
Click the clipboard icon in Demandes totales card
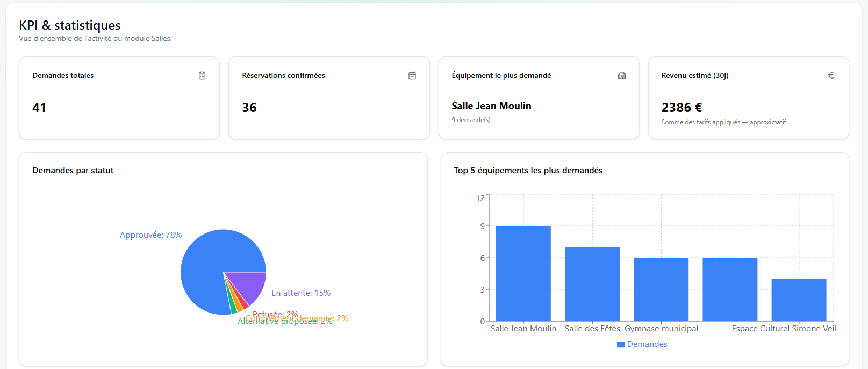click(x=202, y=75)
